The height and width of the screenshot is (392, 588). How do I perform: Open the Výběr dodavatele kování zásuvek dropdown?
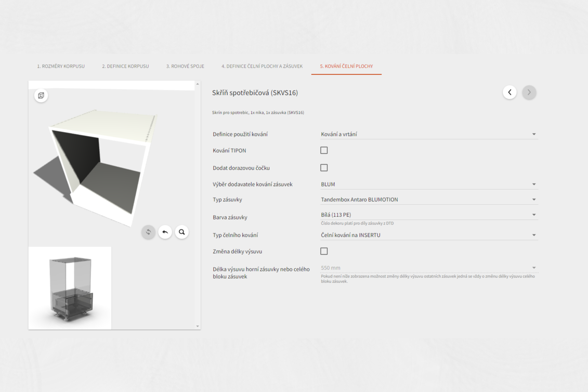pos(428,185)
